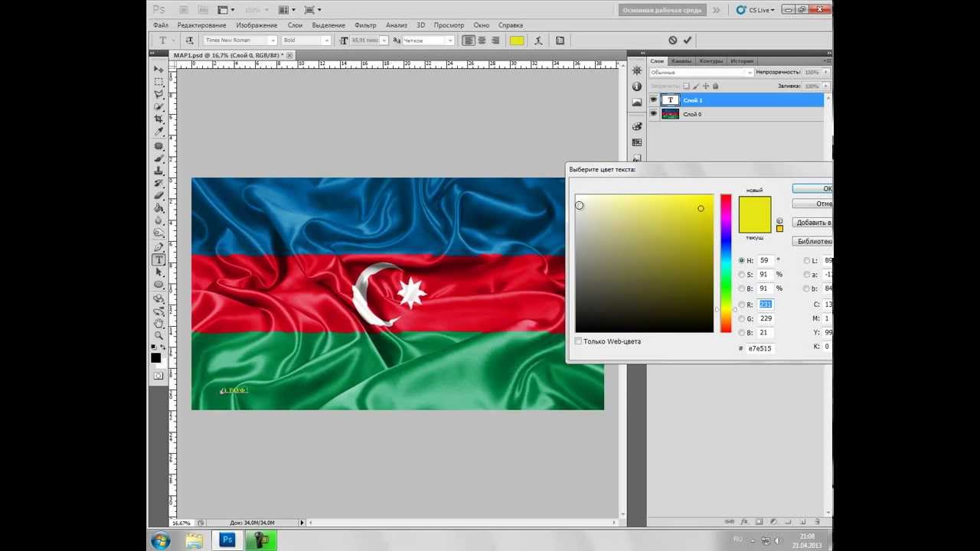This screenshot has height=551, width=980.
Task: Select the R red radio button
Action: (741, 305)
